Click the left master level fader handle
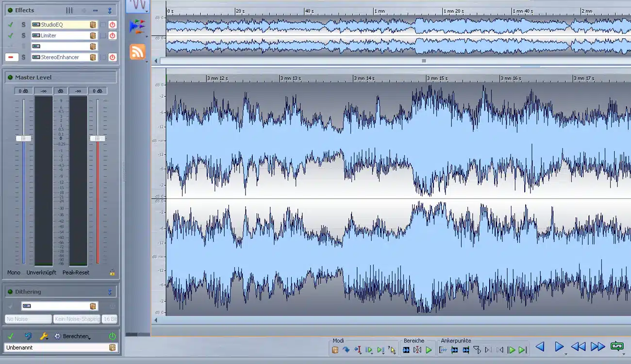 tap(23, 138)
